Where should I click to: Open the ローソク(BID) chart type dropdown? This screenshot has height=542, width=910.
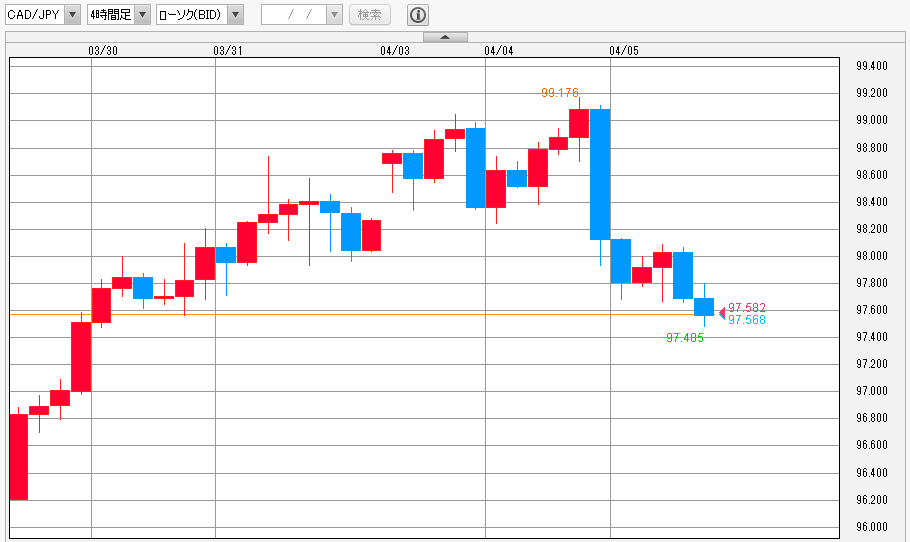coord(199,15)
